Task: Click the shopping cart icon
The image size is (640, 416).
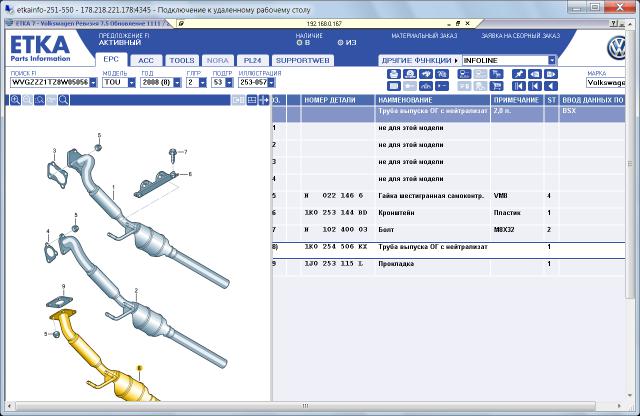Action: coord(497,86)
